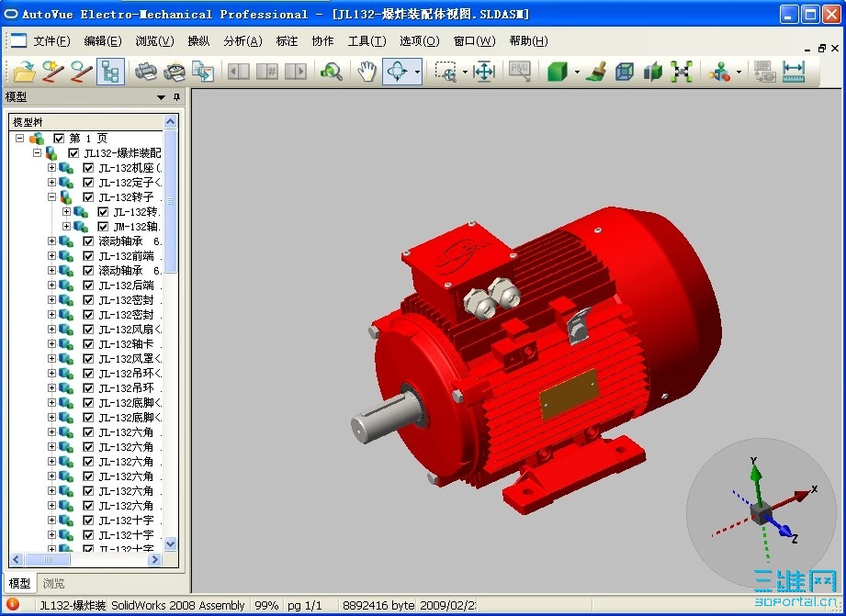846x616 pixels.
Task: Open the 帮助(H) menu
Action: 528,41
